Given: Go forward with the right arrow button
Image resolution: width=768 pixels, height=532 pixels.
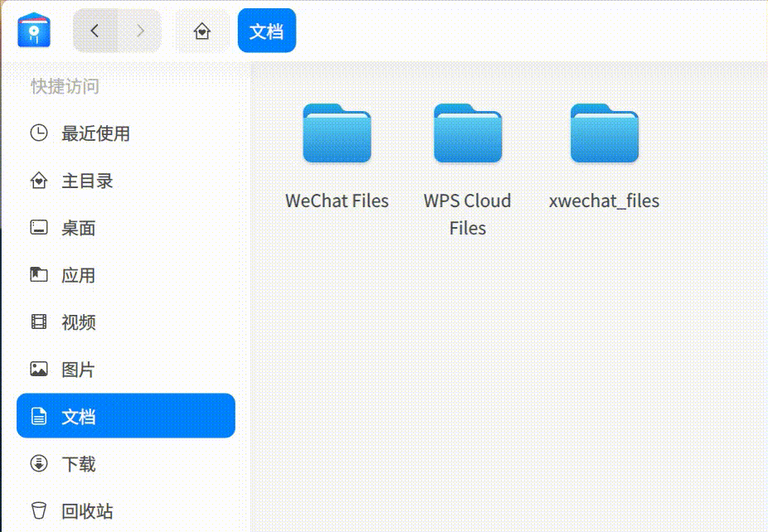Looking at the screenshot, I should click(140, 31).
